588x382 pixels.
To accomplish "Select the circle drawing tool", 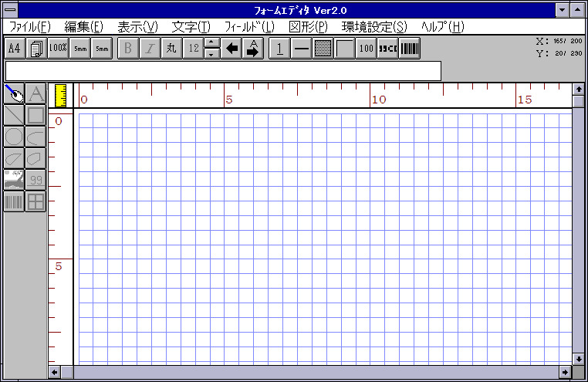I will (x=14, y=137).
